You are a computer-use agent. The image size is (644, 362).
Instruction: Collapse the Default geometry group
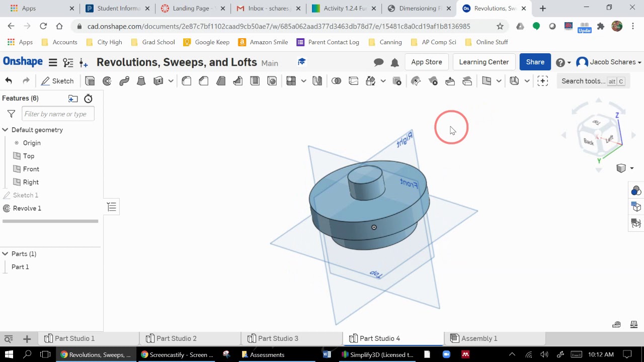point(5,130)
